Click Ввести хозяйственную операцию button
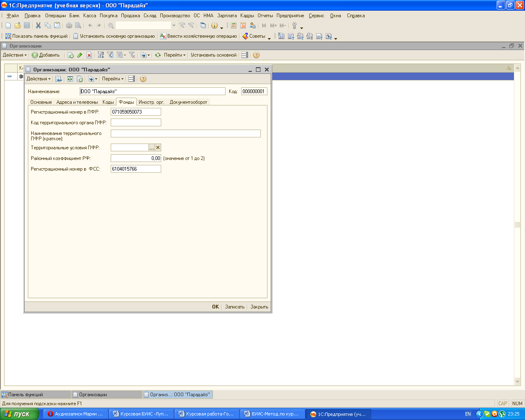Viewport: 525px width, 420px height. click(x=199, y=36)
